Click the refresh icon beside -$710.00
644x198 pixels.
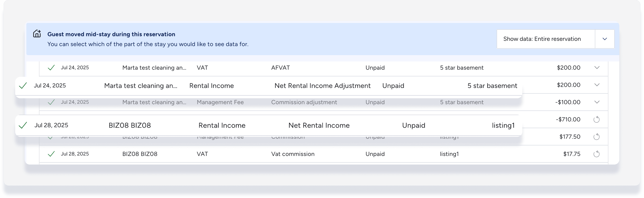click(x=597, y=120)
